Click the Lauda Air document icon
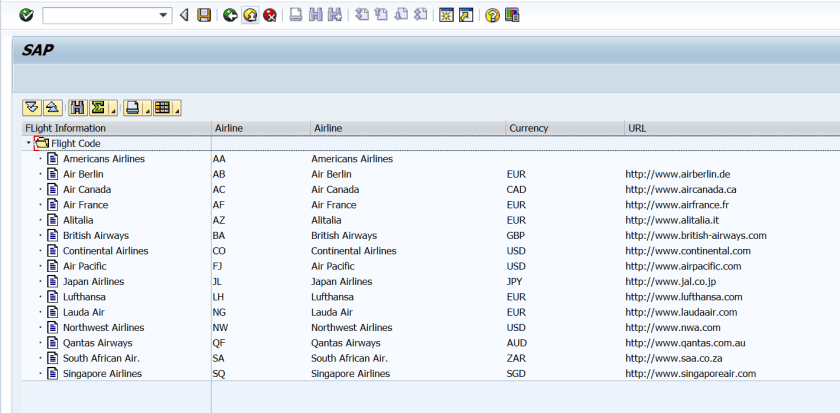 click(52, 312)
